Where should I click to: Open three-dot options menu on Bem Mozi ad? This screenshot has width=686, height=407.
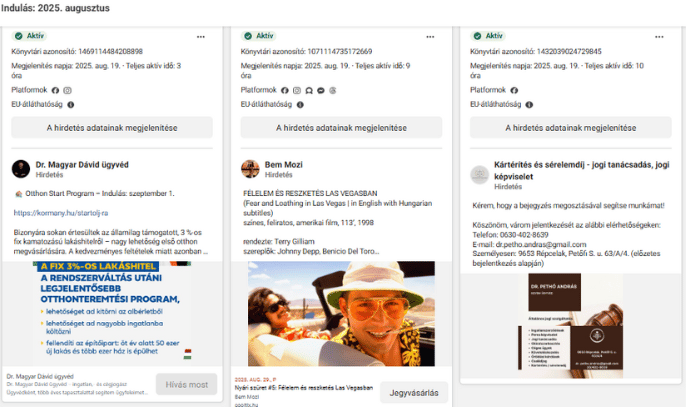tap(430, 36)
